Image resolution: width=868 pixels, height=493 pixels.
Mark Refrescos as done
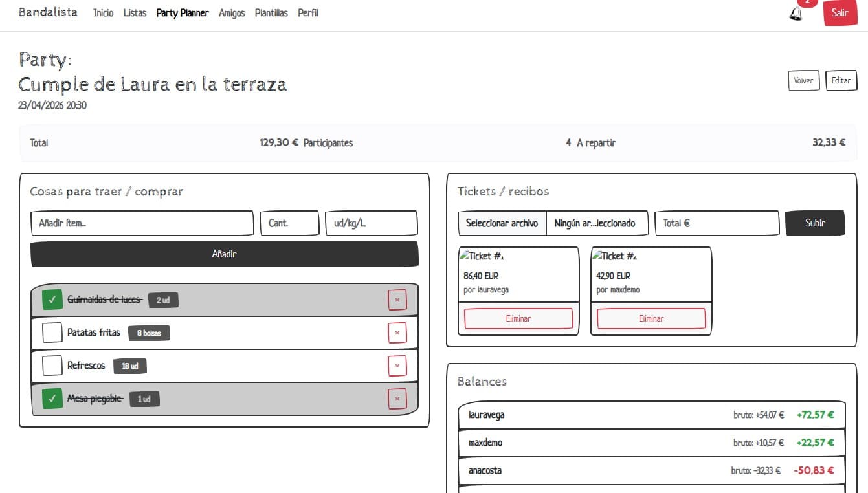point(52,366)
